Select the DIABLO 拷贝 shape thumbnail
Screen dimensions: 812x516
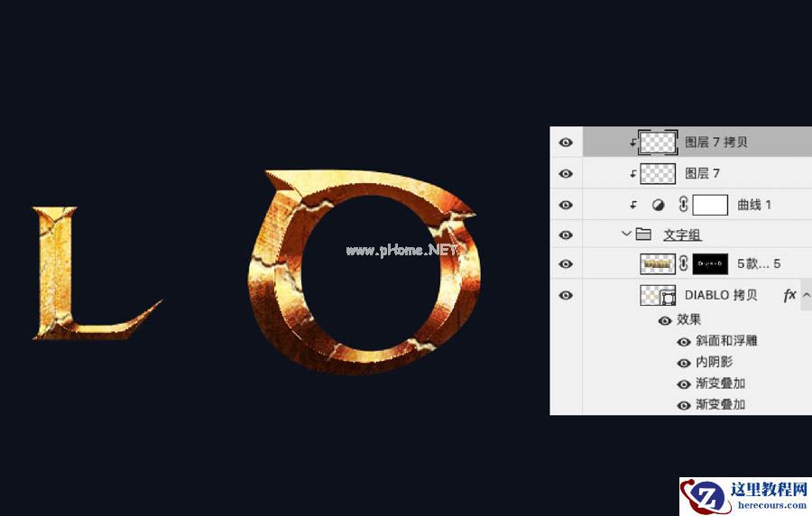pyautogui.click(x=658, y=295)
